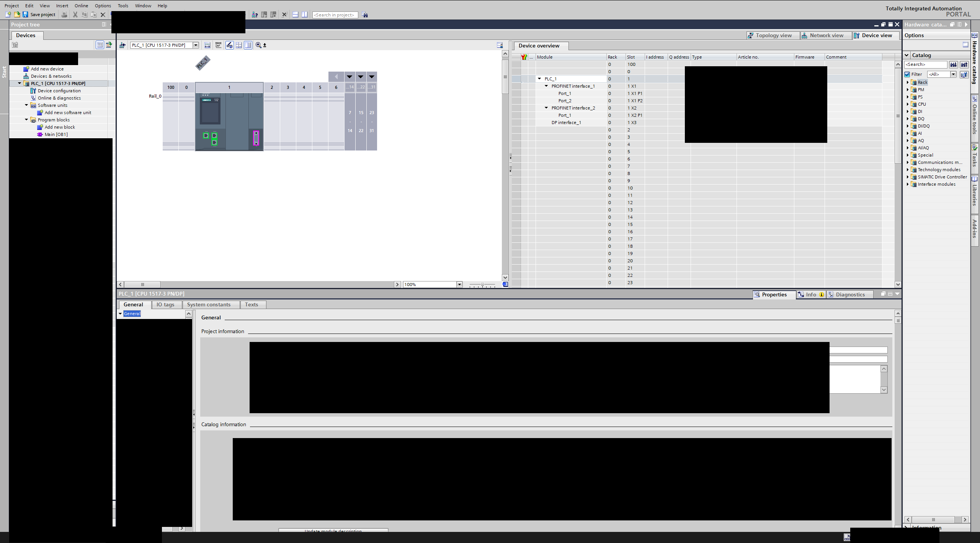
Task: Click the zoom slider in device view
Action: [x=482, y=285]
